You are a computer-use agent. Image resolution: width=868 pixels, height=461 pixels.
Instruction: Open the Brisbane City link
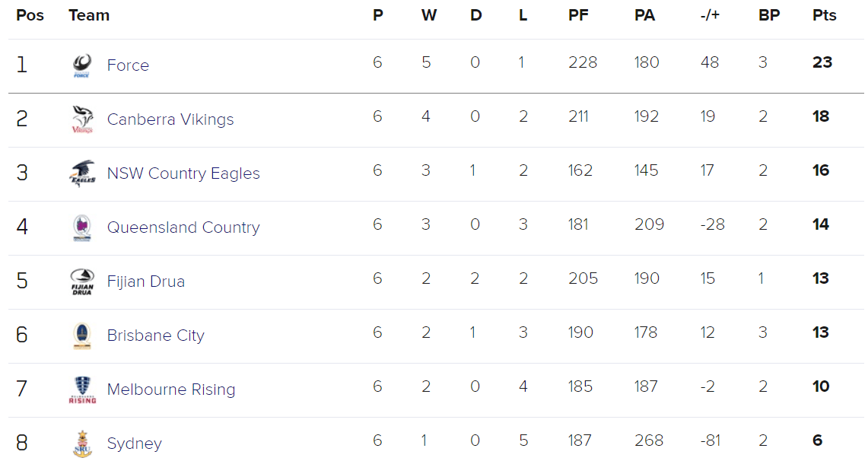click(155, 335)
